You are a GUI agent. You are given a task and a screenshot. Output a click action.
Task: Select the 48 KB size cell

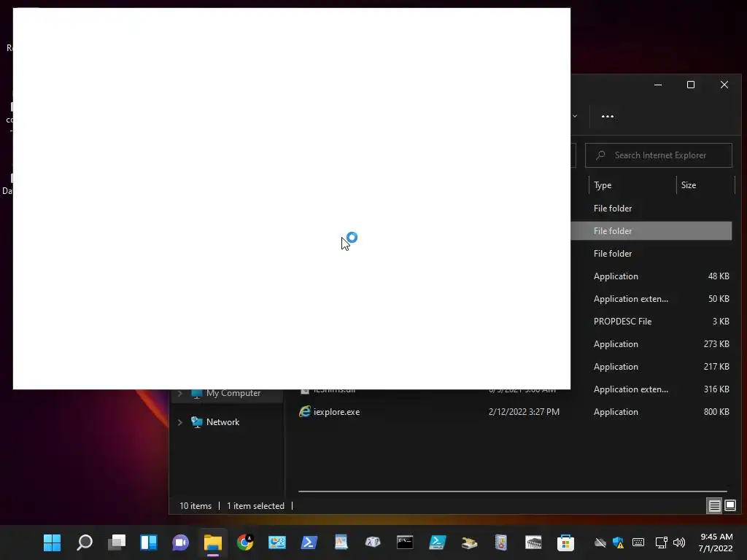(x=719, y=276)
